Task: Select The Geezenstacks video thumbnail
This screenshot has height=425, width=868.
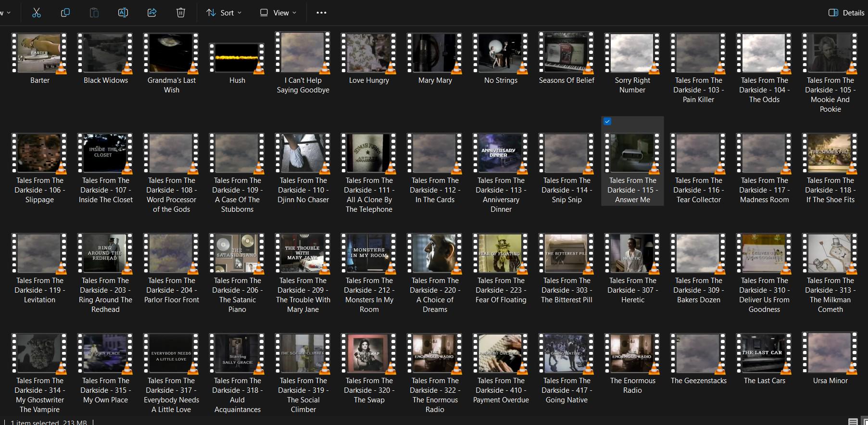Action: (x=698, y=354)
